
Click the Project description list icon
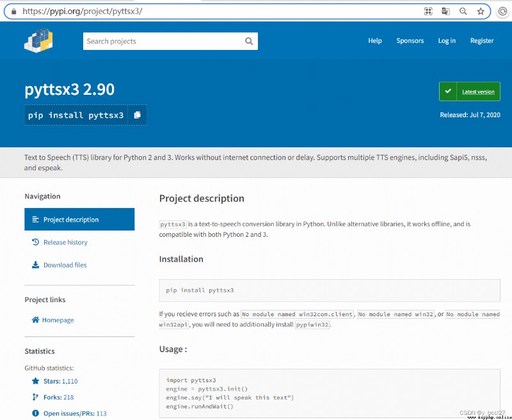coord(36,220)
